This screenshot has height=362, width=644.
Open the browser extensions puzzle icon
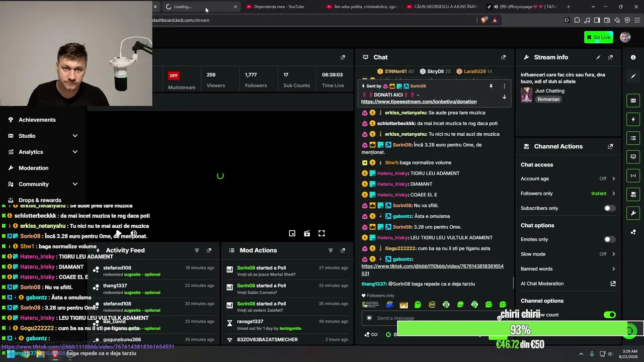coord(577,20)
